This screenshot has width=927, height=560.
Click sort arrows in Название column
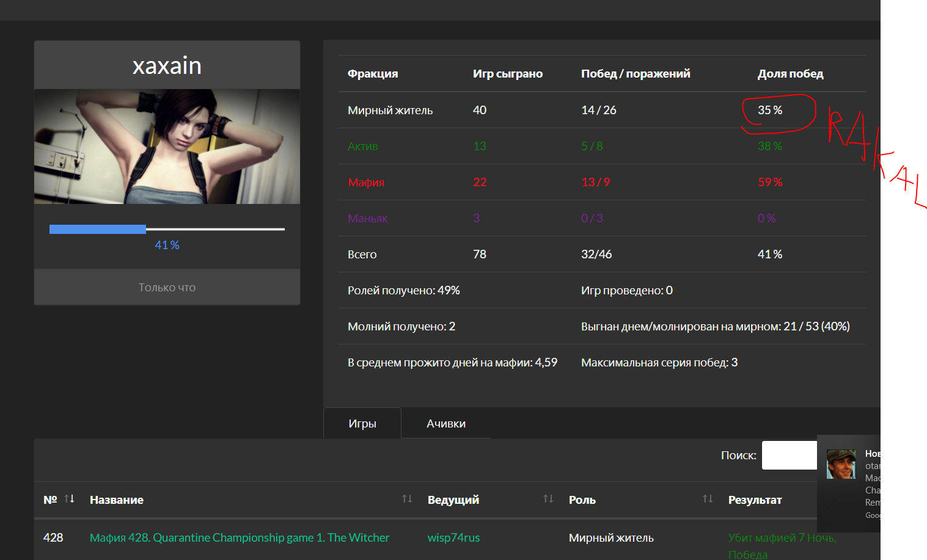click(x=407, y=499)
